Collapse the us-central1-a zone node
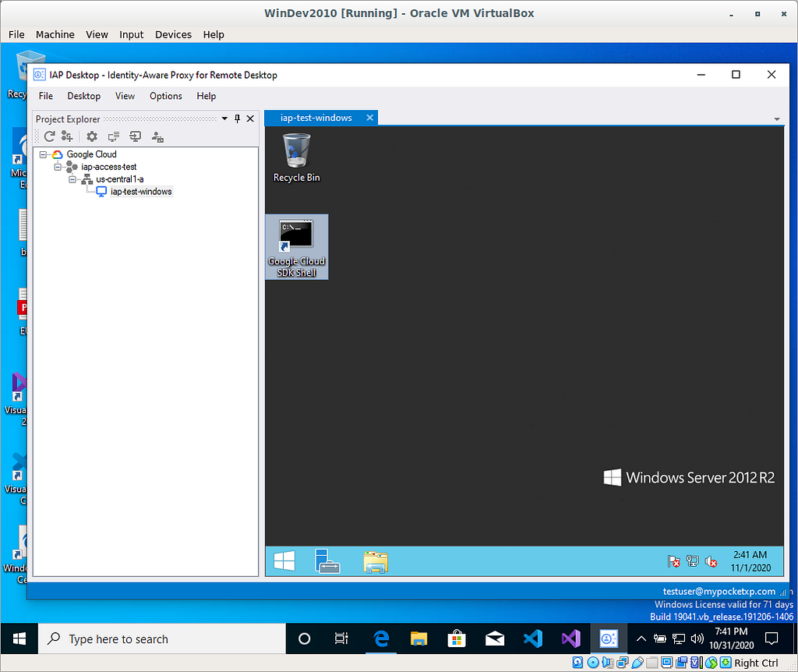 [72, 179]
